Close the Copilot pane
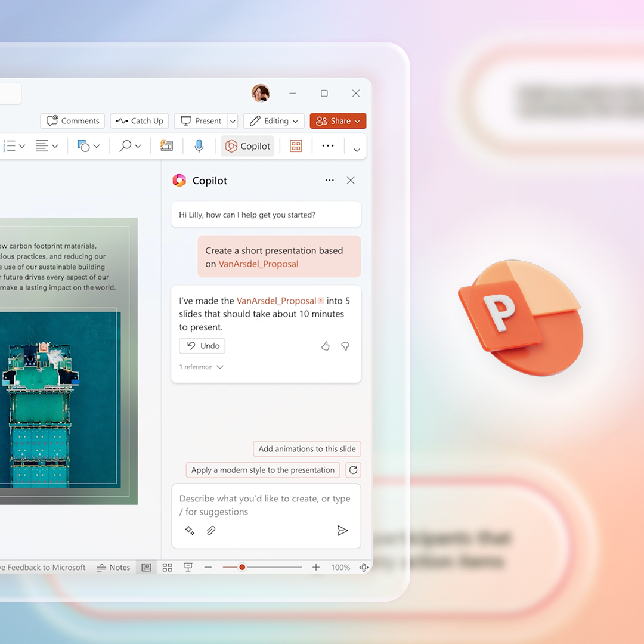Viewport: 644px width, 644px height. point(351,180)
